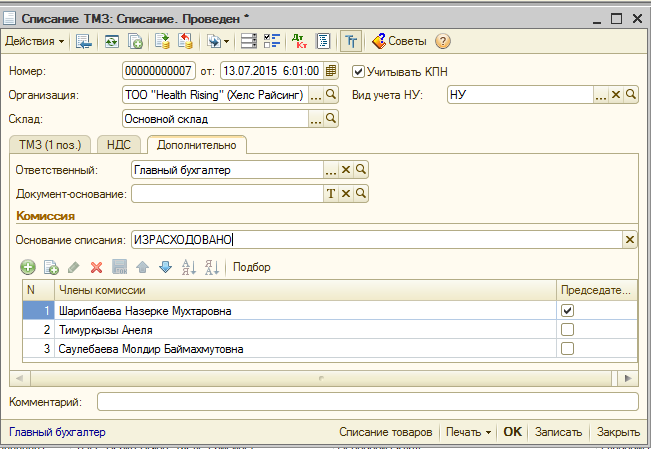Move the commission row up
This screenshot has height=449, width=651.
coord(142,267)
